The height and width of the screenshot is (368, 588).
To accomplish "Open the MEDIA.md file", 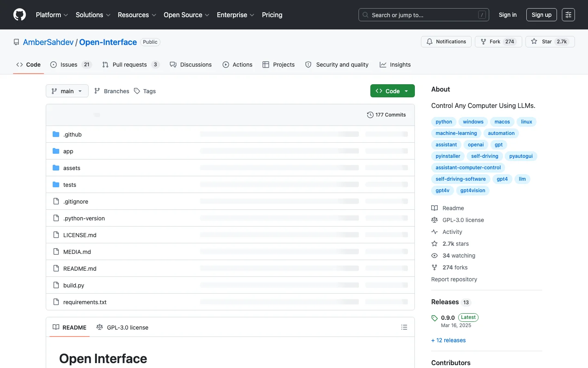I will click(77, 251).
